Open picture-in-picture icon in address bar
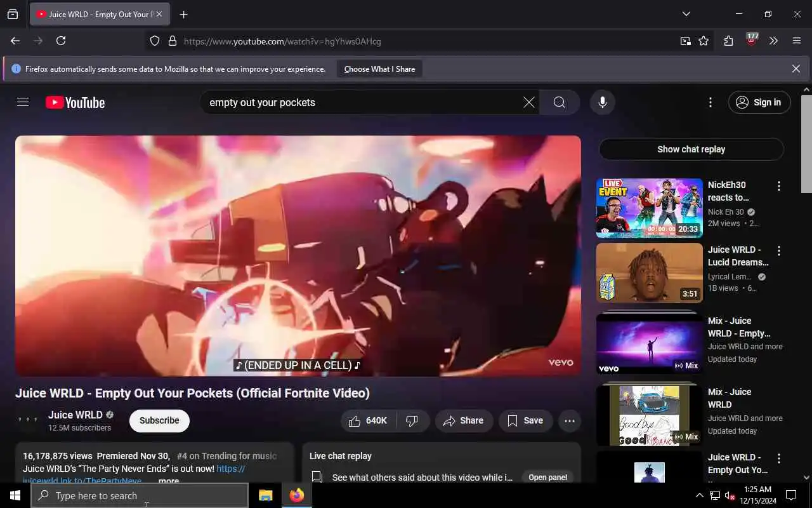The height and width of the screenshot is (508, 812). 686,41
